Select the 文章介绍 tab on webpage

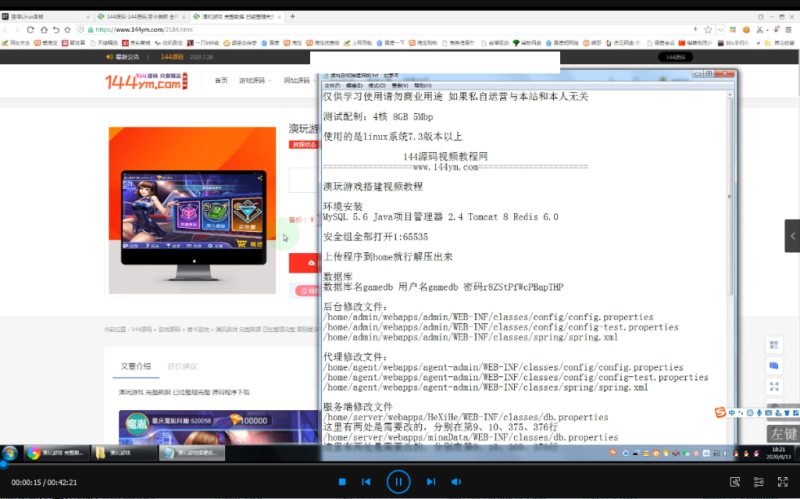(x=136, y=366)
